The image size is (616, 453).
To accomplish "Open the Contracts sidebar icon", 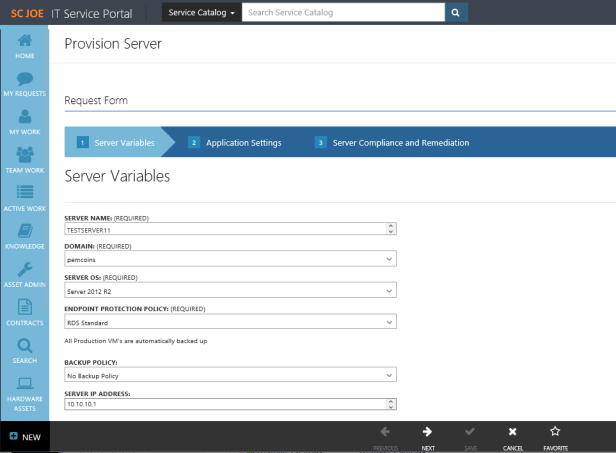I will (25, 309).
